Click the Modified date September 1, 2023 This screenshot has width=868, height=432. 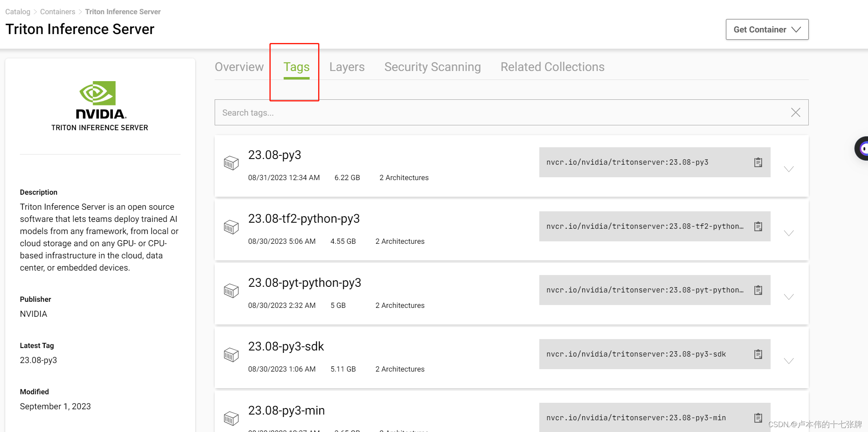point(55,406)
